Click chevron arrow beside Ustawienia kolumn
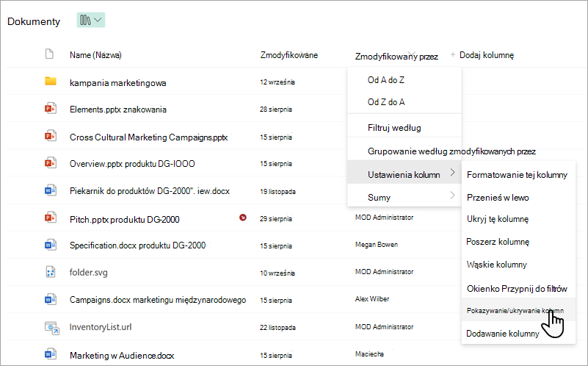Screen dimensions: 588x366 tap(453, 172)
